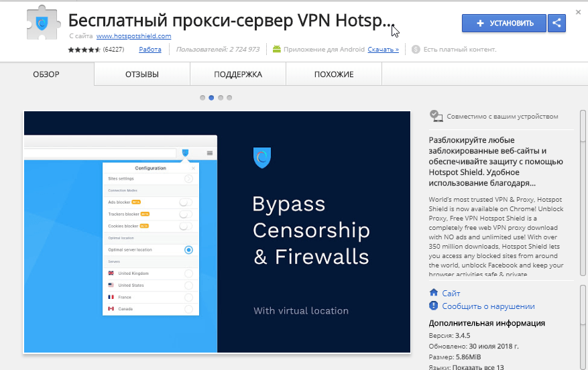This screenshot has width=588, height=370.
Task: Click the paid content dollar icon
Action: [416, 50]
